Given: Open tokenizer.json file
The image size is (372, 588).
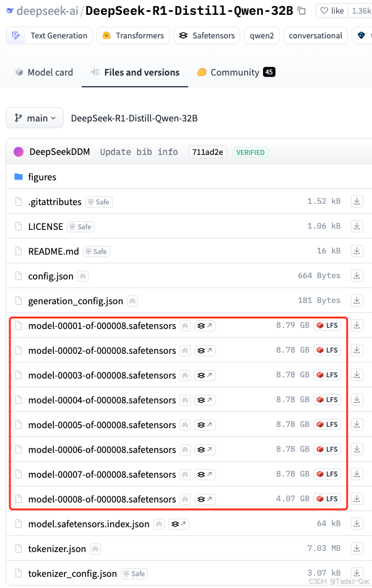Looking at the screenshot, I should tap(57, 549).
